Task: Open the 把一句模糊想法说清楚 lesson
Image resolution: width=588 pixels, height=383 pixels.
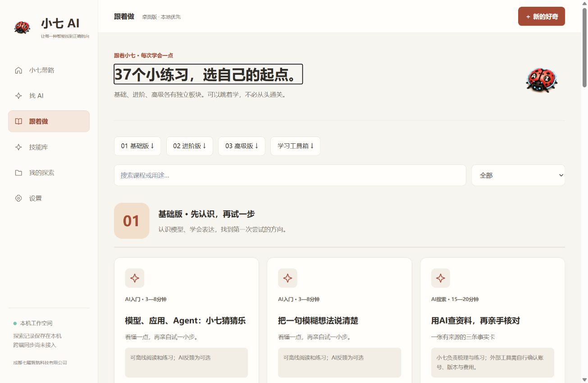Action: tap(318, 321)
